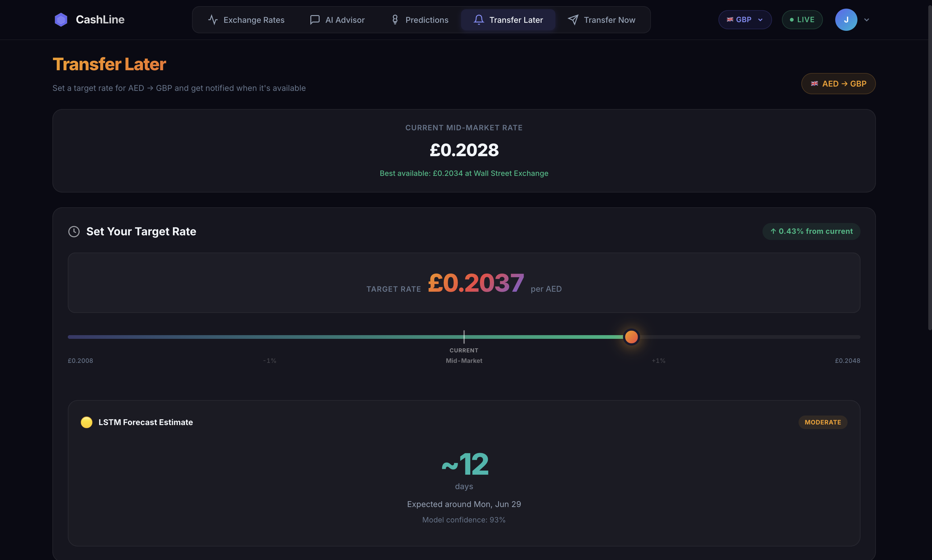
Task: Click the AI Advisor chat bubble icon
Action: coord(314,20)
